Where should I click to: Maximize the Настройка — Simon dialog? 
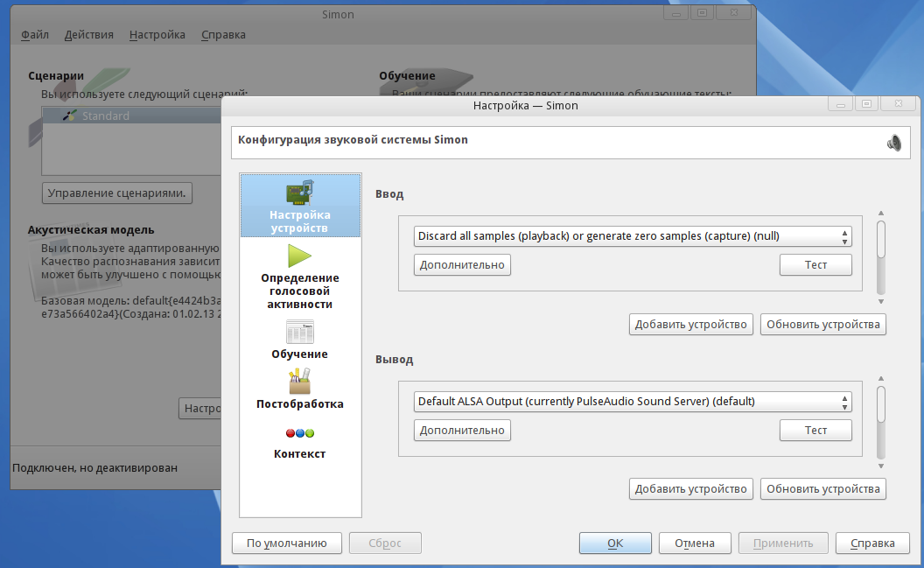click(866, 104)
